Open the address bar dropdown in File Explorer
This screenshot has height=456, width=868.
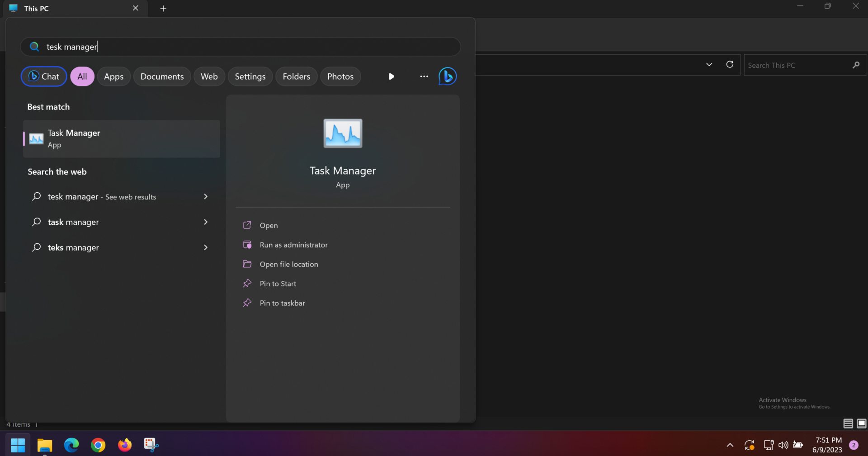pyautogui.click(x=709, y=64)
